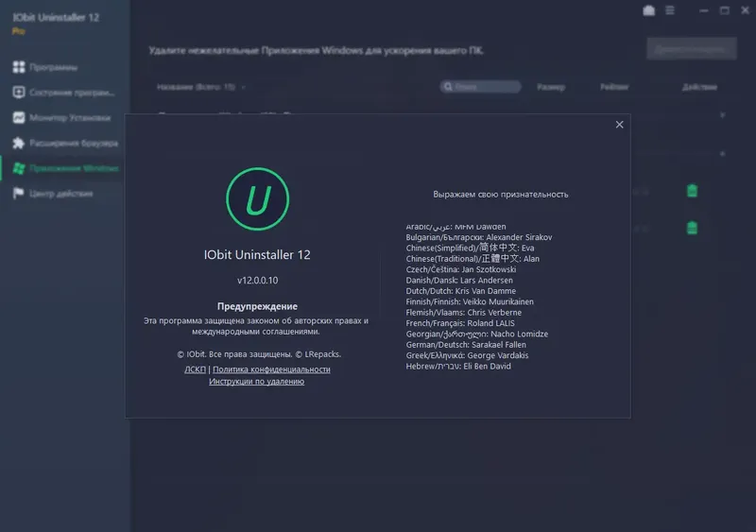Click the upper green trash uninstall icon

coord(692,191)
